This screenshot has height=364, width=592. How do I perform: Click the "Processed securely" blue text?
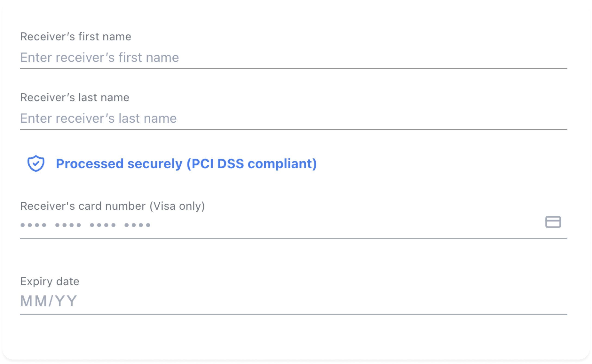119,164
